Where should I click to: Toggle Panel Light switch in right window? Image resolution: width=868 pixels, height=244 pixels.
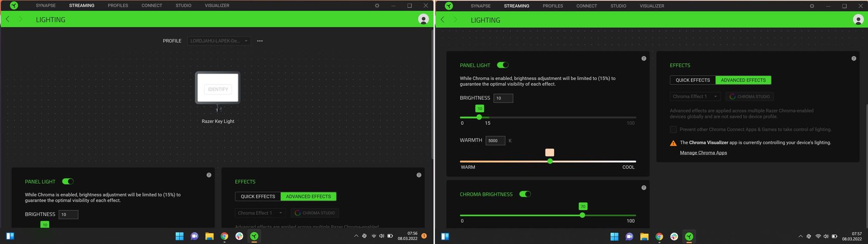[x=503, y=65]
